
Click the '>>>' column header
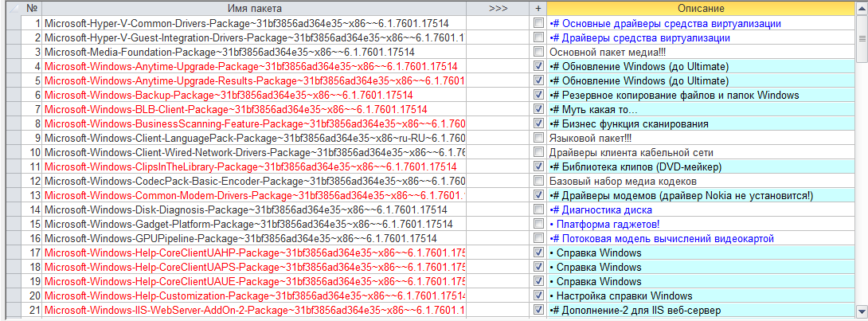point(498,9)
